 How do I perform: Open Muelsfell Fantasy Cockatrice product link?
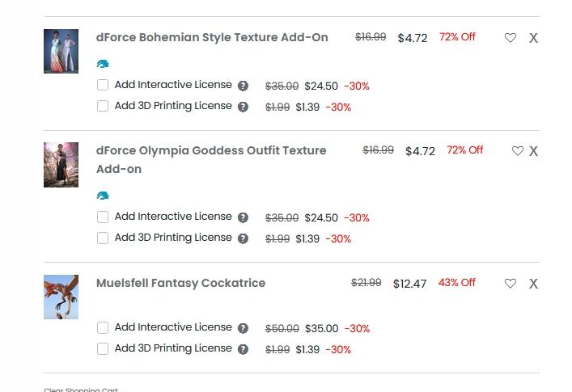click(x=180, y=283)
